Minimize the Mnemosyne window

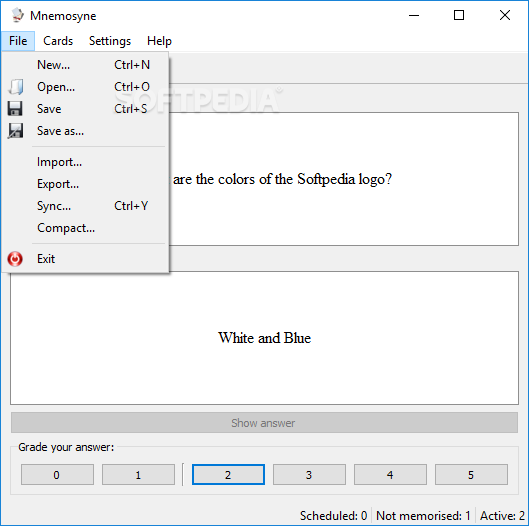tap(414, 16)
